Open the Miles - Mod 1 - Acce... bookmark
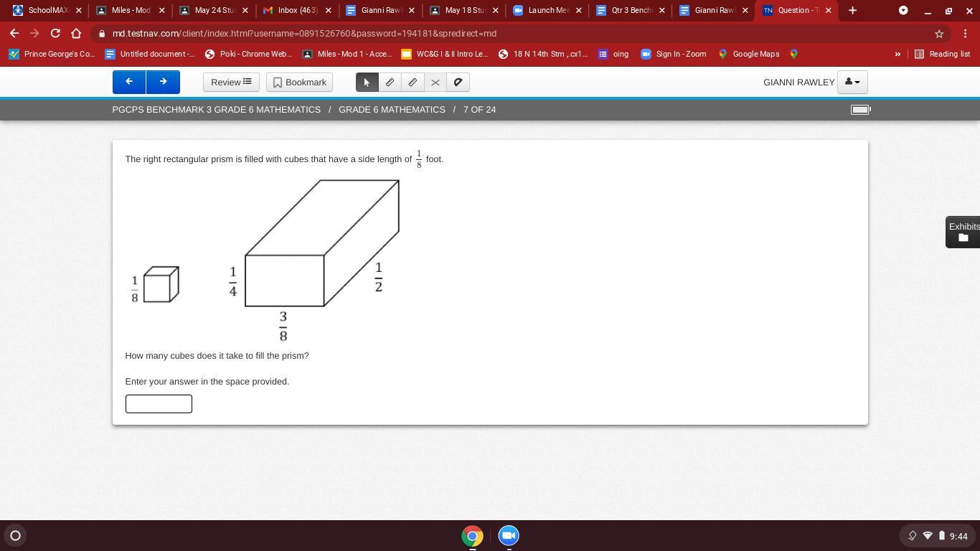This screenshot has height=551, width=980. click(347, 54)
